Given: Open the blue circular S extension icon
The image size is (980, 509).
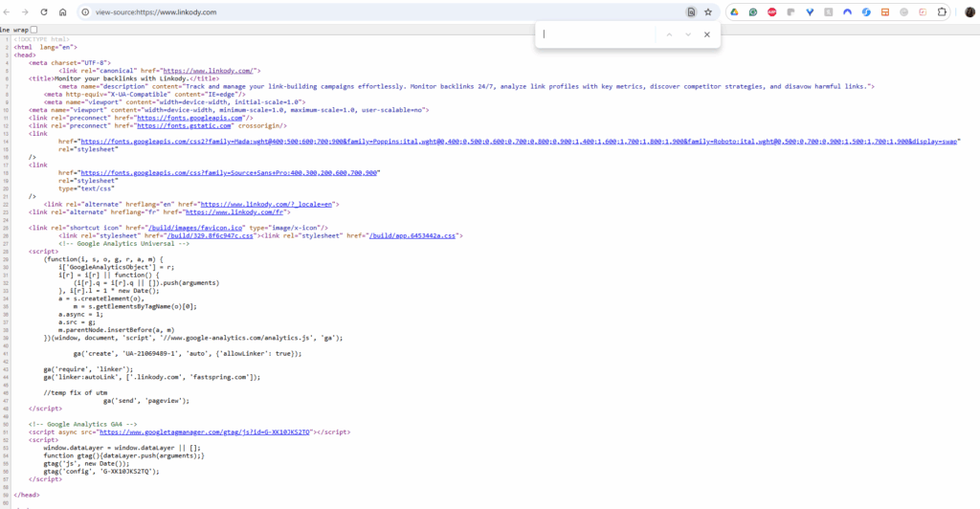Looking at the screenshot, I should pos(866,11).
